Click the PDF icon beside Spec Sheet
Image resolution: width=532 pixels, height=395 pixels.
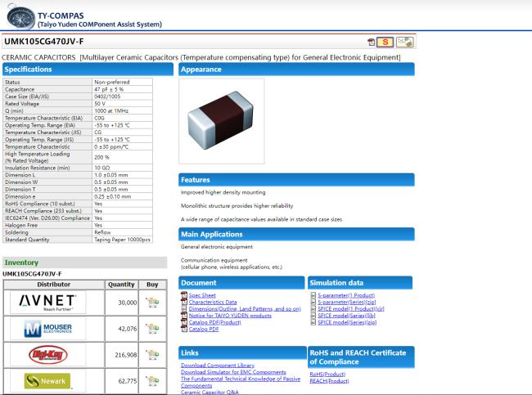click(184, 294)
